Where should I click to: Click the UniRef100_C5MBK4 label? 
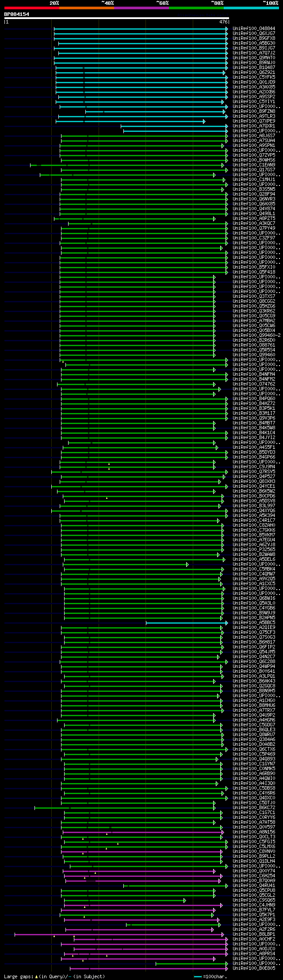[254, 569]
